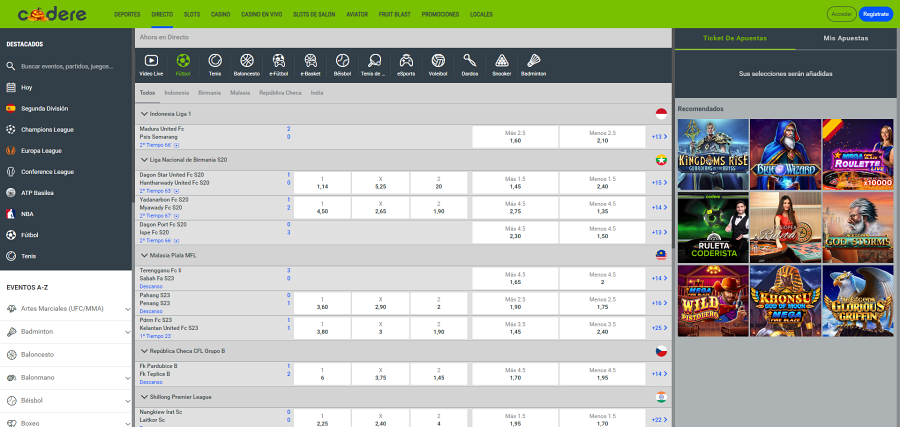Open CASINO EN VIVO menu item
Image resolution: width=900 pixels, height=427 pixels.
coord(262,14)
